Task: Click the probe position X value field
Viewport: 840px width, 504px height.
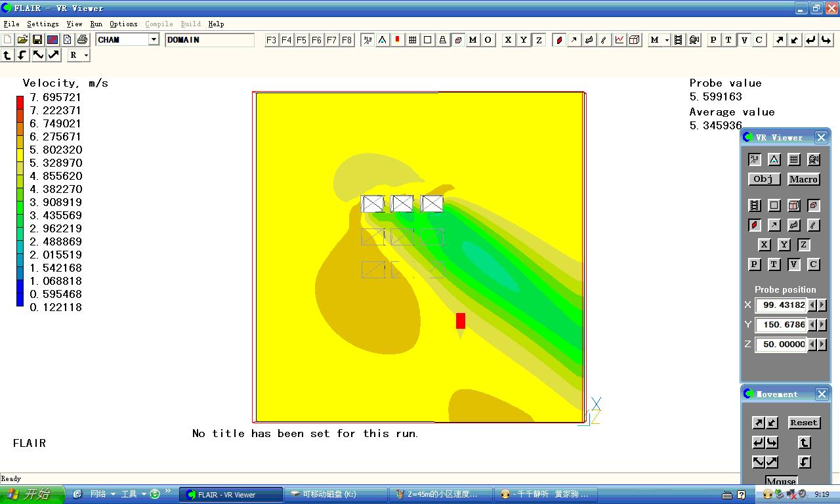Action: (x=781, y=305)
